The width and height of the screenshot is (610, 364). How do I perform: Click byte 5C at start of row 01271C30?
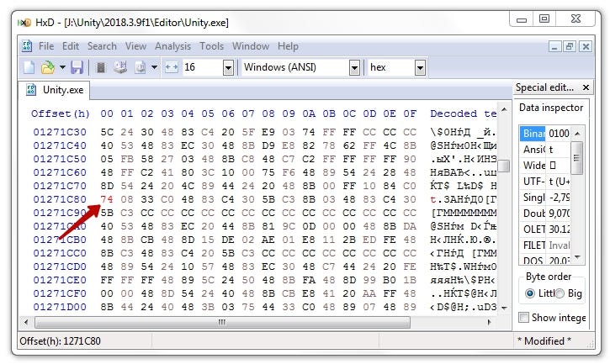(x=107, y=132)
